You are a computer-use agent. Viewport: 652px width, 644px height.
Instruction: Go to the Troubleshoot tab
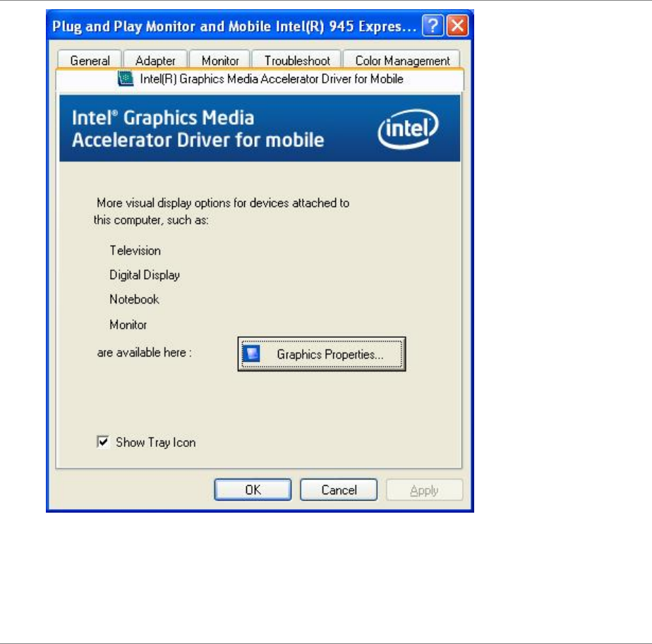[x=297, y=60]
